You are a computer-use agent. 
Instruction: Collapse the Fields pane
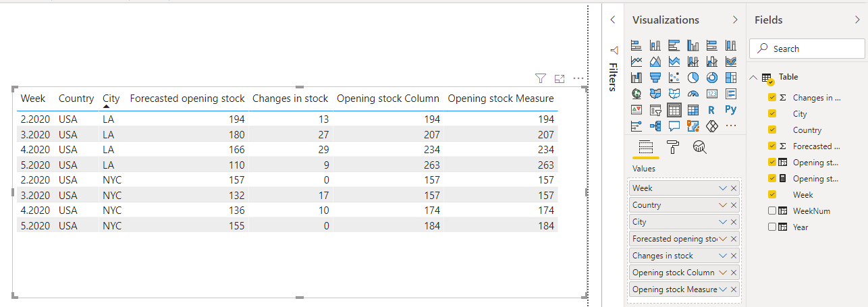[x=857, y=20]
